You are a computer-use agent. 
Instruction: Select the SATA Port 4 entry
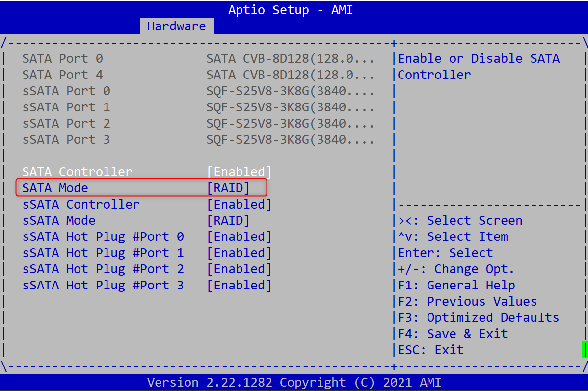point(198,75)
